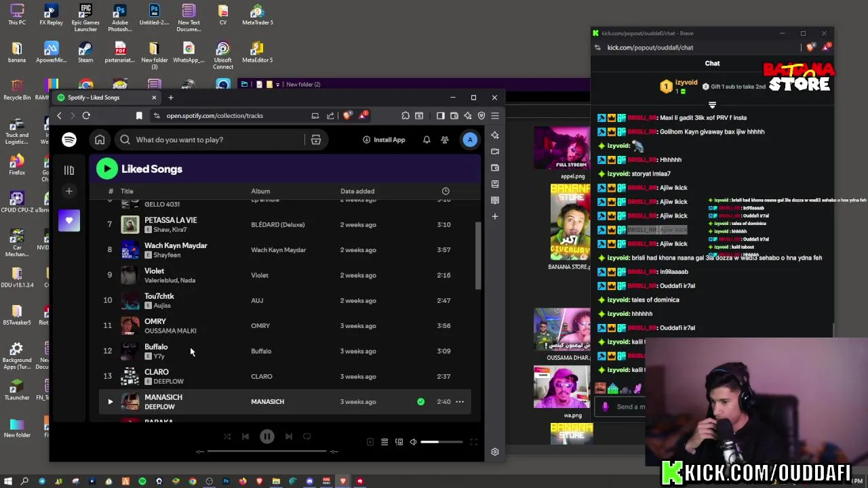Toggle repeat in the Spotify player
The image size is (868, 488).
coord(307,436)
